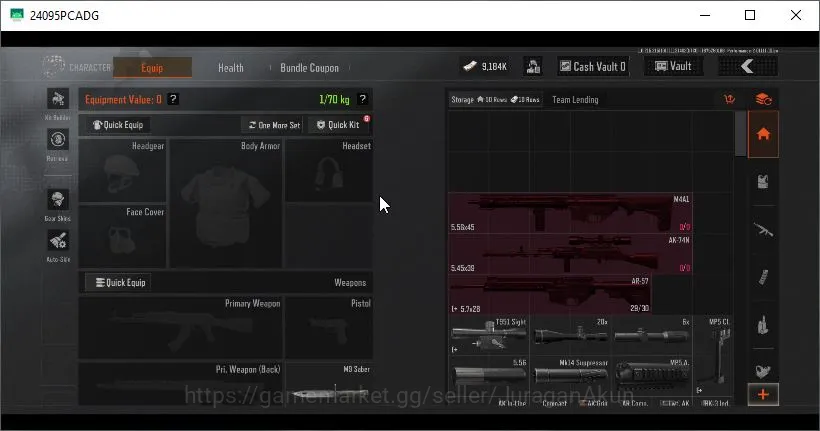Click the help icon beside 1/70 kg
The width and height of the screenshot is (820, 431).
[362, 99]
